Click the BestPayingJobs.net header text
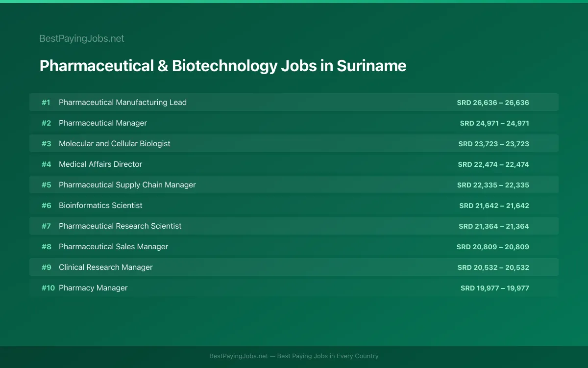Screen dimensions: 588x368 tap(82, 38)
